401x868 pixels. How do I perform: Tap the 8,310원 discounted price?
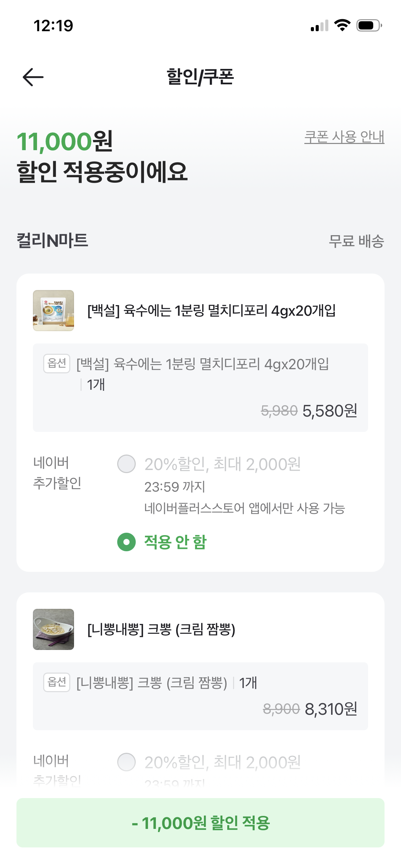coord(331,709)
